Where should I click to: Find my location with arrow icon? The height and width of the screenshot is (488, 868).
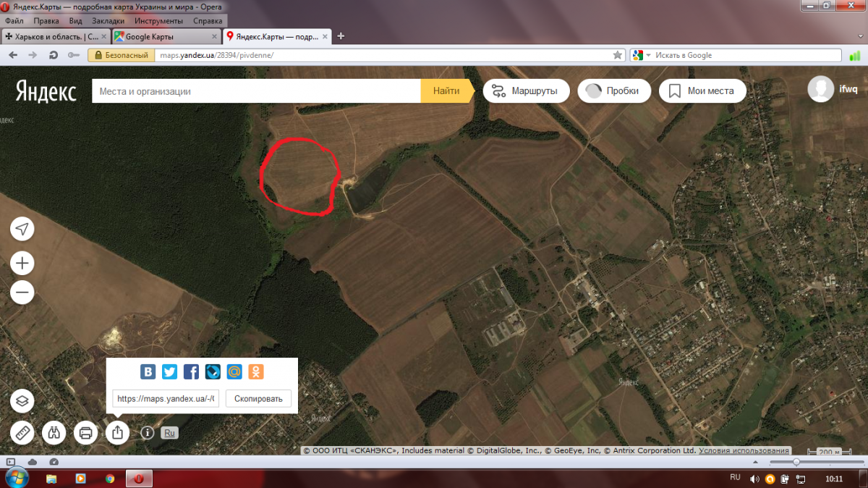click(x=22, y=230)
